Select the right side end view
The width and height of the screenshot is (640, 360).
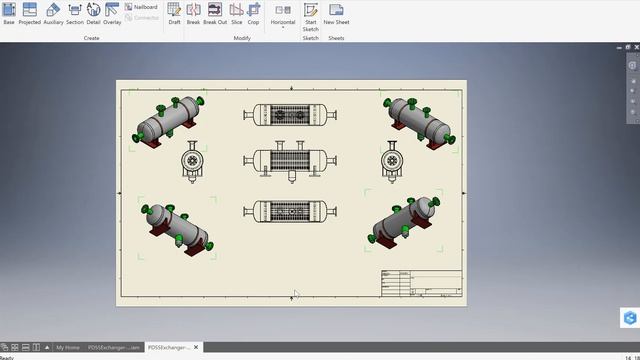pos(392,162)
